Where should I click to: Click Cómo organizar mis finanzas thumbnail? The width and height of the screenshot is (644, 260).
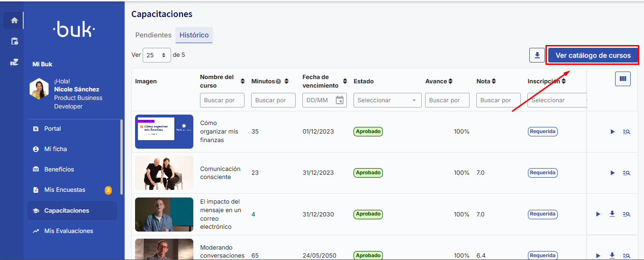[x=164, y=132]
